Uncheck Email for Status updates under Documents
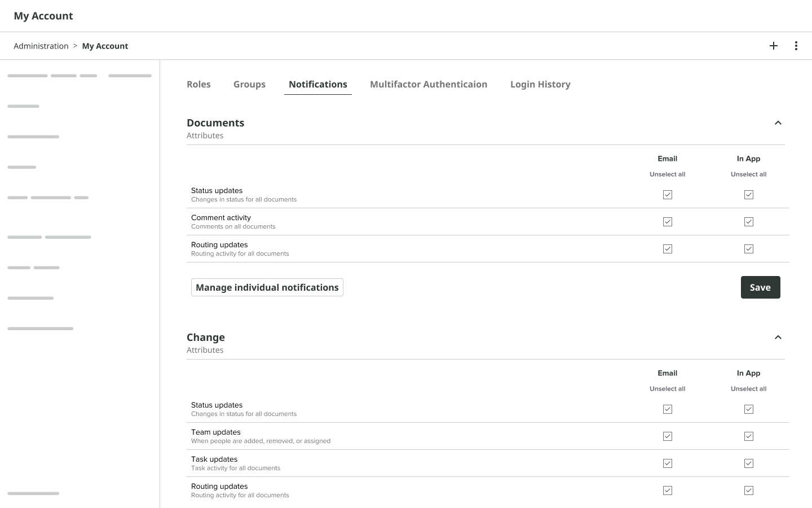Viewport: 812px width, 508px height. pyautogui.click(x=668, y=195)
